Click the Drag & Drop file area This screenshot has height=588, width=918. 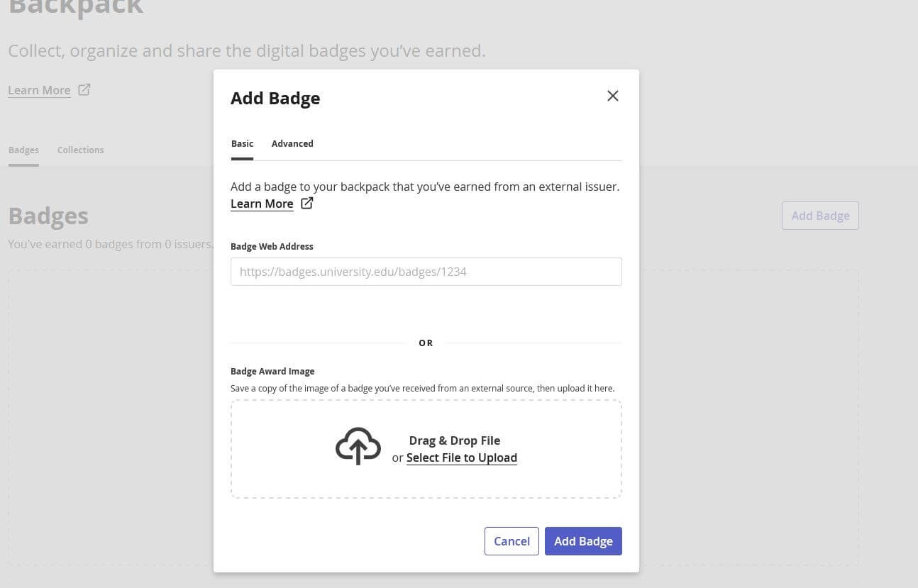click(426, 448)
